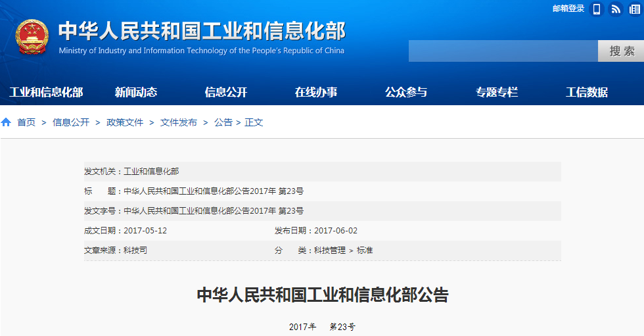
Task: Go to 首页 breadcrumb link
Action: (26, 122)
